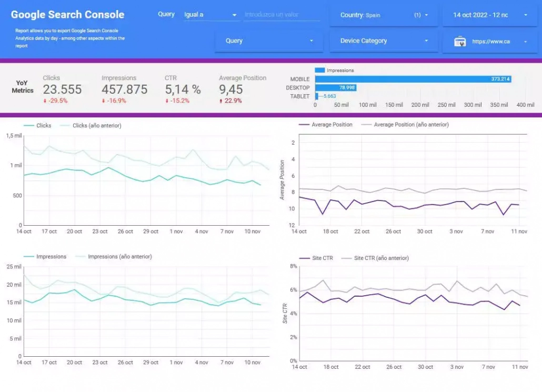Toggle the Impressions legend in the impressions line chart

[x=45, y=256]
